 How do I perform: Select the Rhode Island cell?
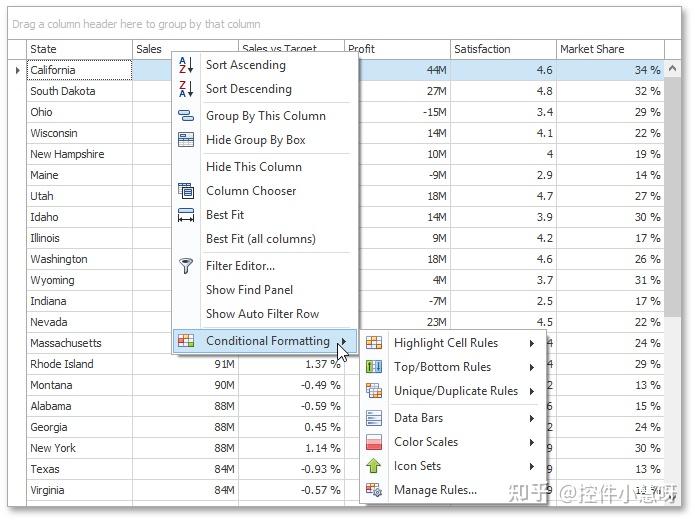point(79,364)
